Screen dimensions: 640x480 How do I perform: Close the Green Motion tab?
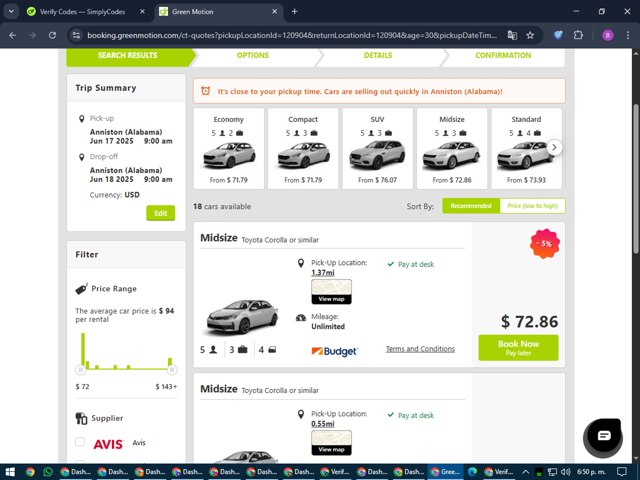click(275, 11)
